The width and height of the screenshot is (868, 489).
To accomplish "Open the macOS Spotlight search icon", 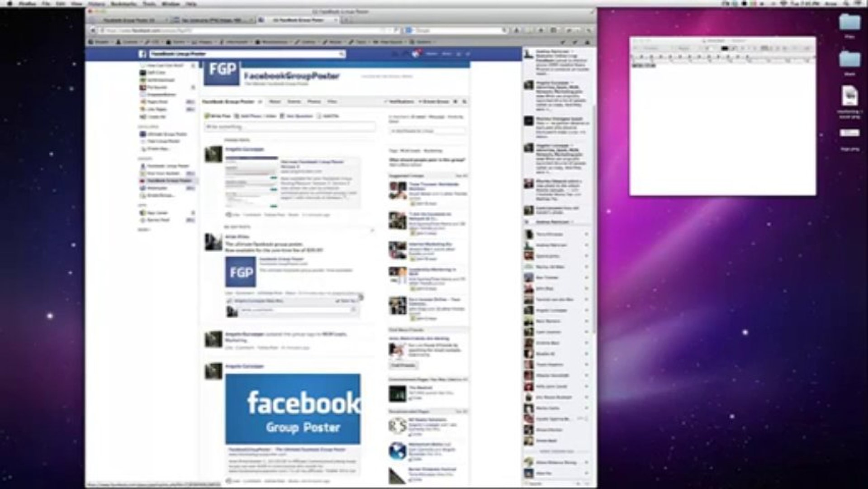I will point(846,4).
